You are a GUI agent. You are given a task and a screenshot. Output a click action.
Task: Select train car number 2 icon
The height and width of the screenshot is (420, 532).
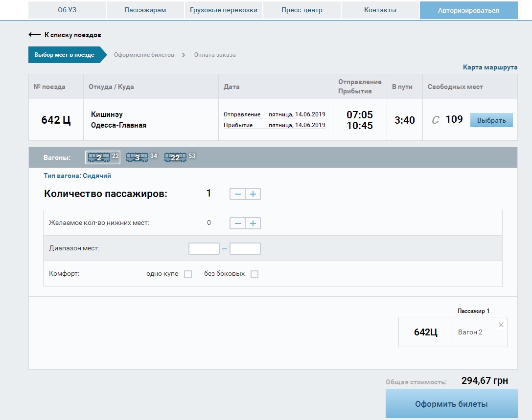click(99, 157)
